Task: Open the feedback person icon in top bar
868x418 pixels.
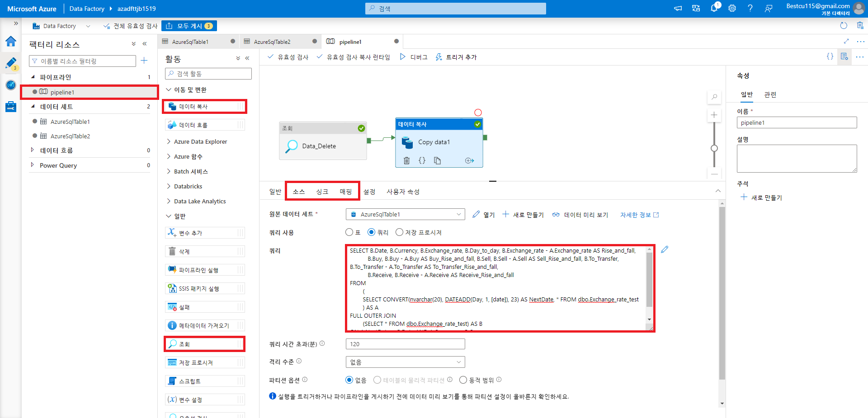Action: click(768, 8)
